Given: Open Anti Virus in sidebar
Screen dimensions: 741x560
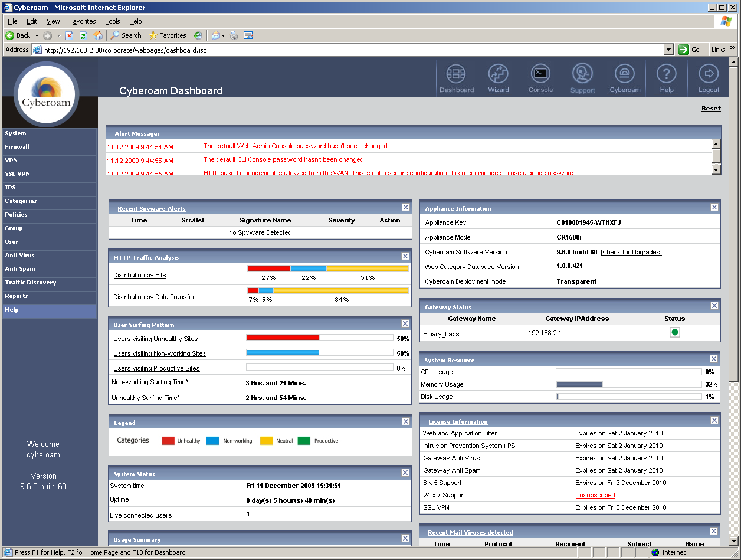Looking at the screenshot, I should [x=49, y=256].
